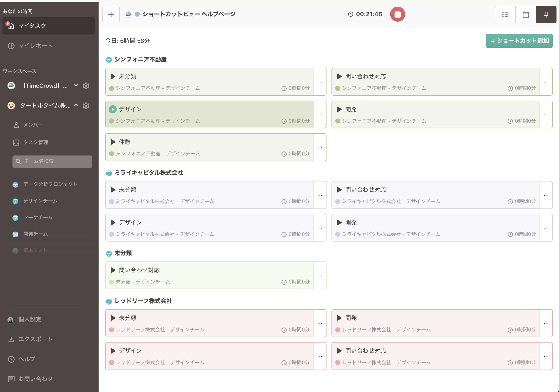Switch to the list view icon
Screen dimensions: 559x392
click(505, 15)
